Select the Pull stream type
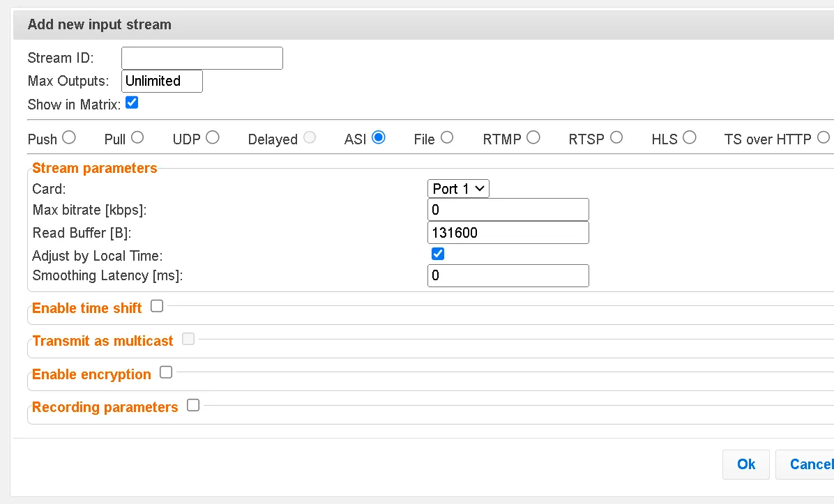Screen dimensions: 834x504 click(137, 138)
